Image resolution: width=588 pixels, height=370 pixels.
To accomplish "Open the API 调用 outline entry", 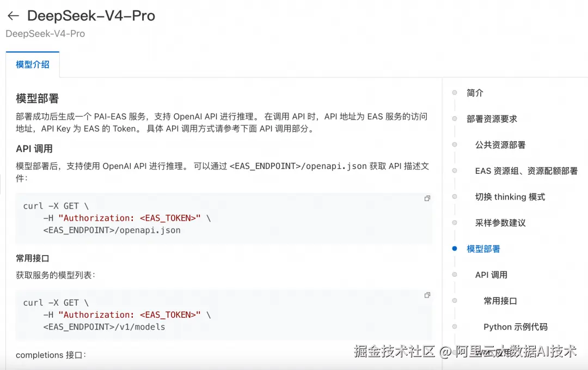I will click(491, 275).
